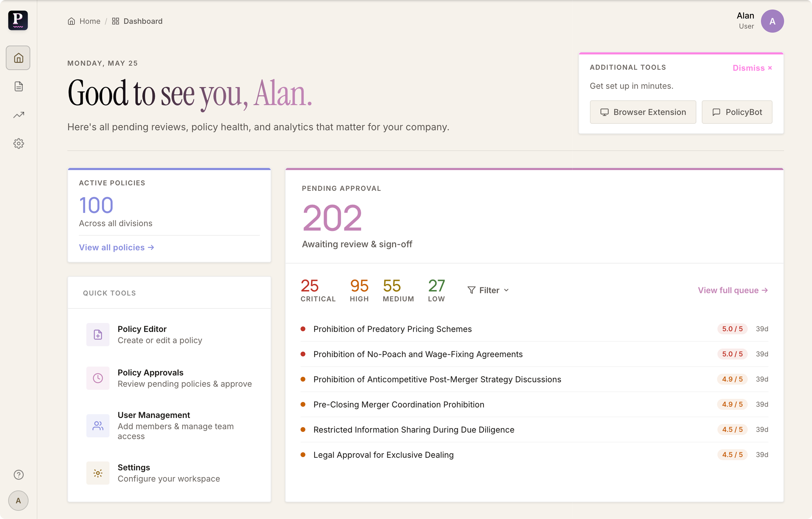The height and width of the screenshot is (519, 812).
Task: Click the 4.9 / 5 score on Pre-Closing Merger row
Action: 733,404
